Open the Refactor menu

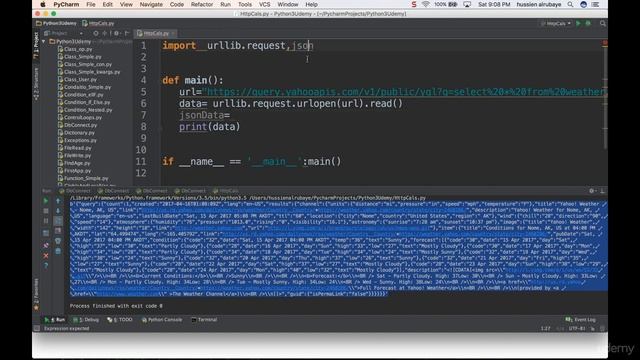point(202,4)
